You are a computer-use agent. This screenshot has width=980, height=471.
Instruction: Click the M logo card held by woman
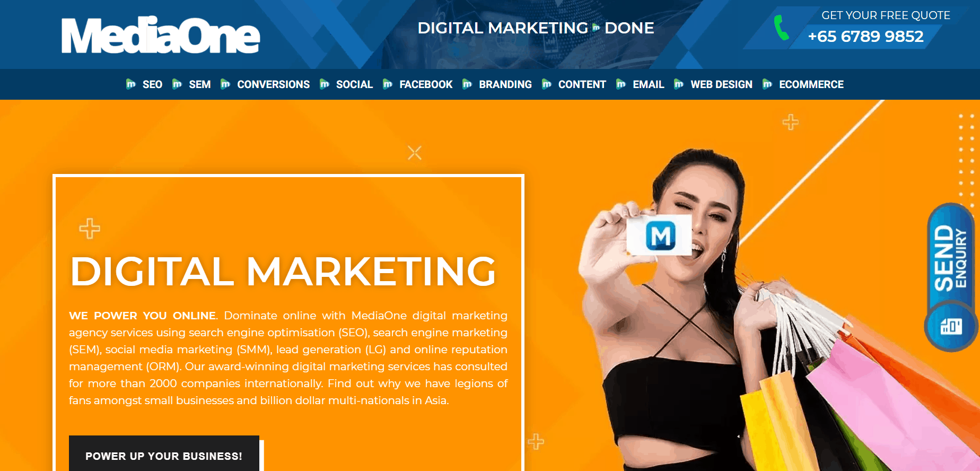659,235
